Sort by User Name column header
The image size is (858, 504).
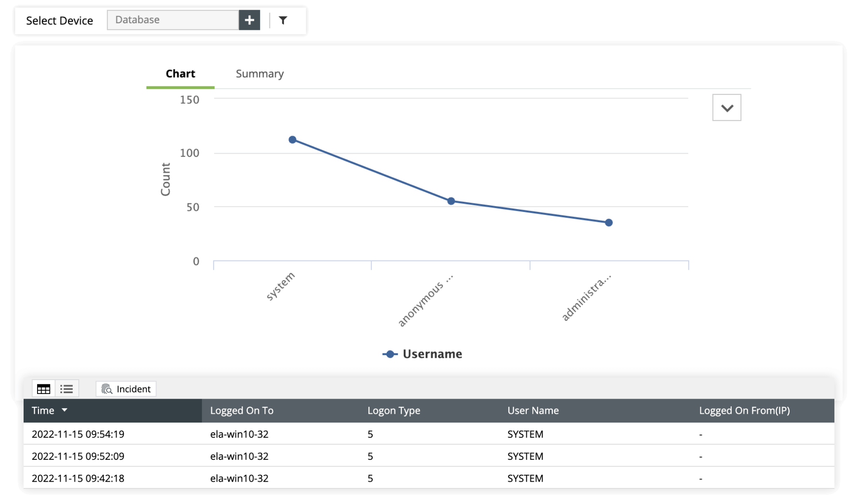pos(533,410)
